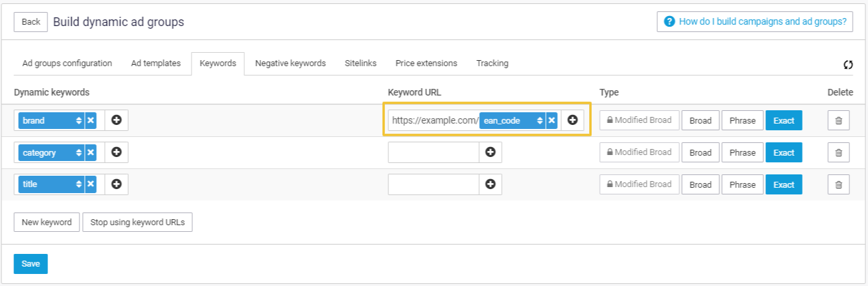868x286 pixels.
Task: Open the campaigns and ad groups help link
Action: pyautogui.click(x=755, y=21)
